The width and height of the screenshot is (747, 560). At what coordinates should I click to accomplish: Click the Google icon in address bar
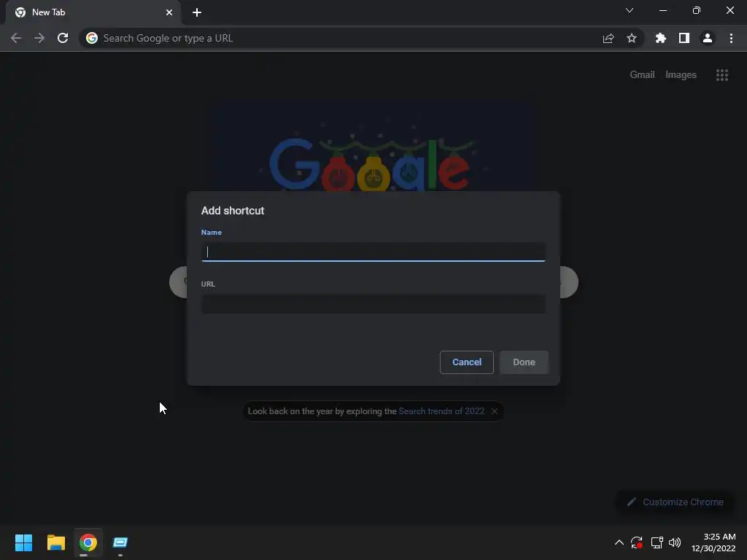[x=92, y=38]
